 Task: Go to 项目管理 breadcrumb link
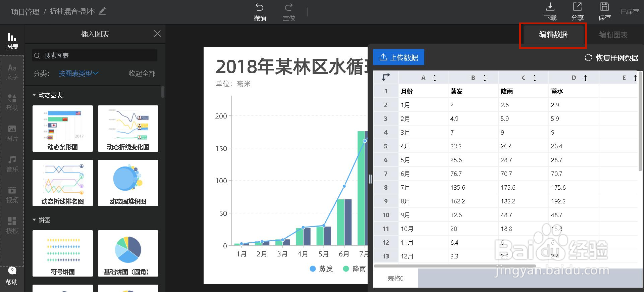tap(25, 12)
